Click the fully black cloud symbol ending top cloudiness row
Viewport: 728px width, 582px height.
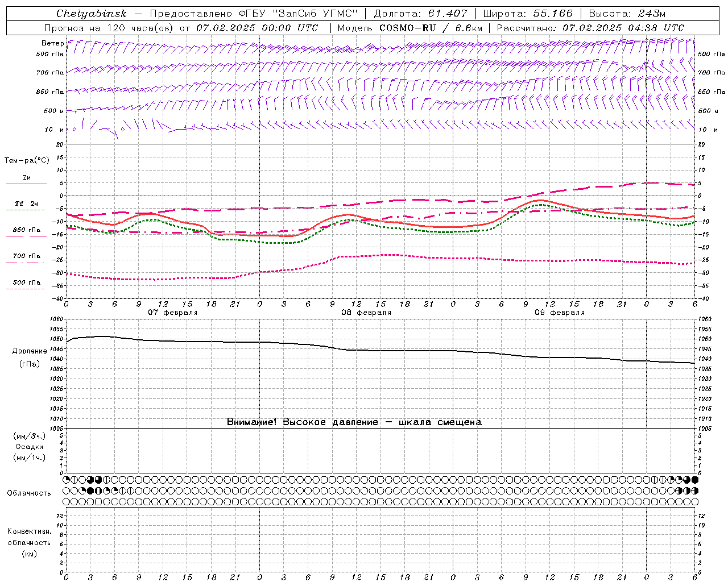[694, 480]
